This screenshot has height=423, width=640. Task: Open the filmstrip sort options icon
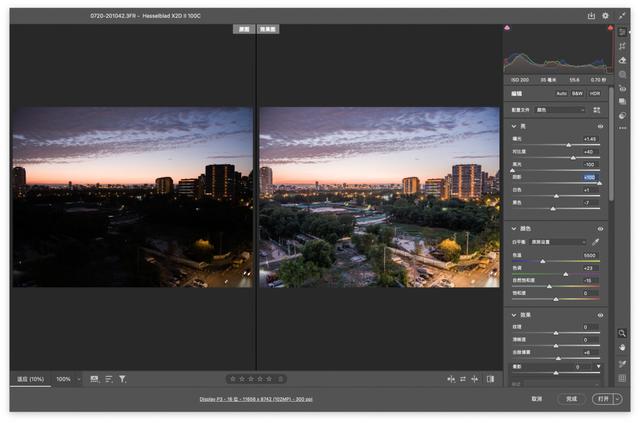click(x=109, y=379)
